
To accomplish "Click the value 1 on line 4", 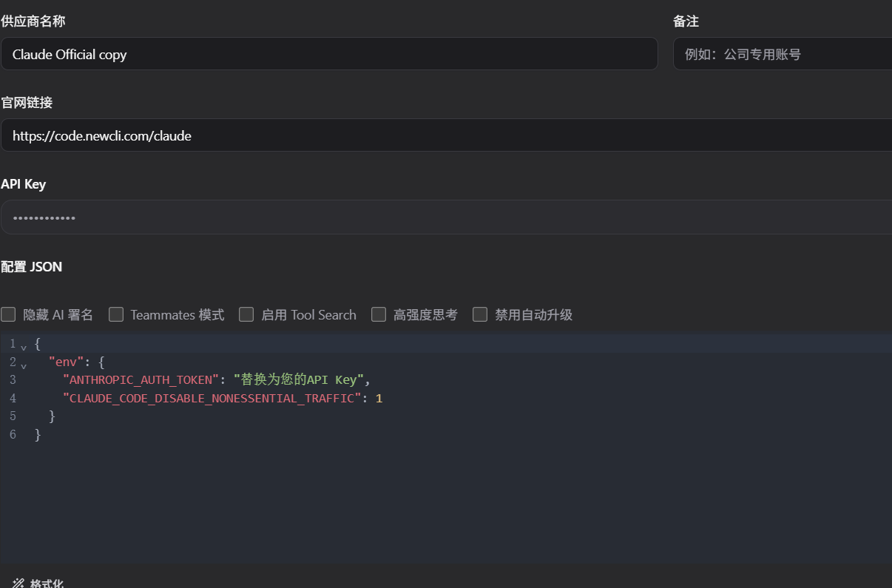I will pyautogui.click(x=379, y=399).
